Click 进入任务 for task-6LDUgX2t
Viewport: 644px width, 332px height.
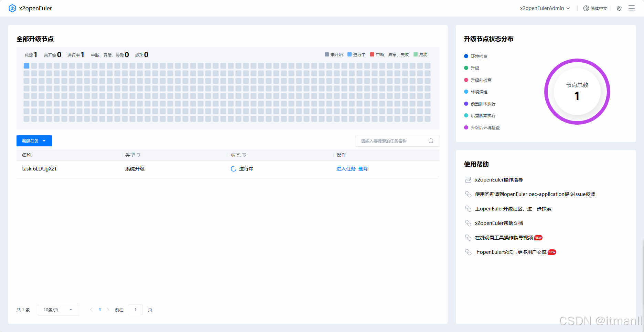[346, 169]
